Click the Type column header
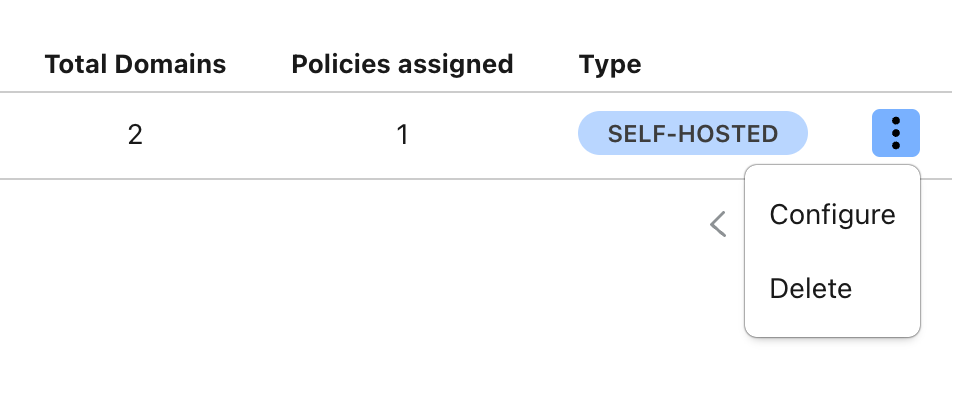Viewport: 970px width, 408px height. (610, 64)
